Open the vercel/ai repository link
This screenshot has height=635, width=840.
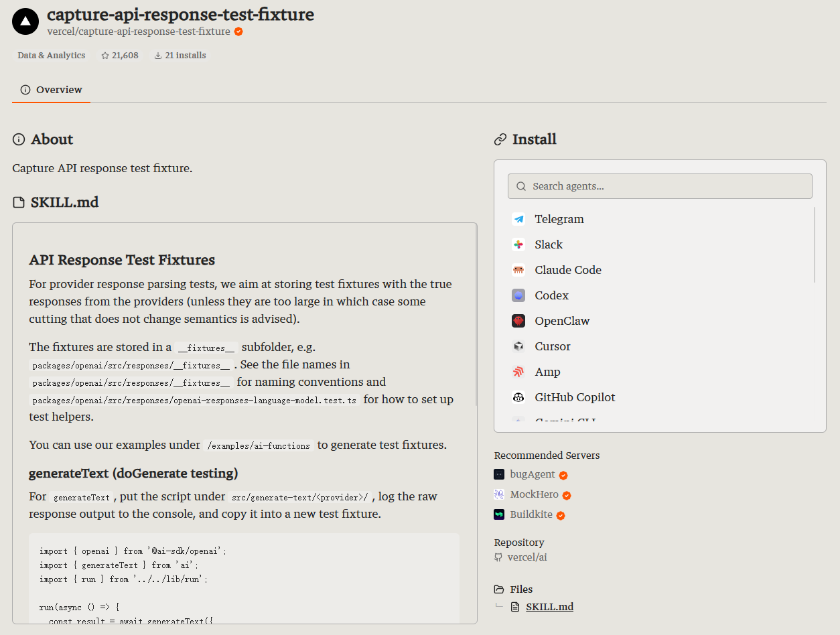click(527, 557)
